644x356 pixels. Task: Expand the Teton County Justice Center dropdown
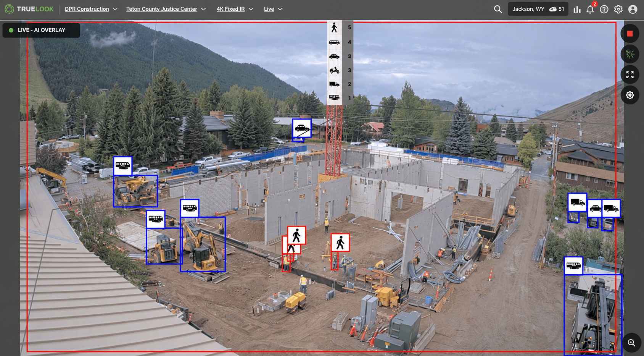pos(166,9)
